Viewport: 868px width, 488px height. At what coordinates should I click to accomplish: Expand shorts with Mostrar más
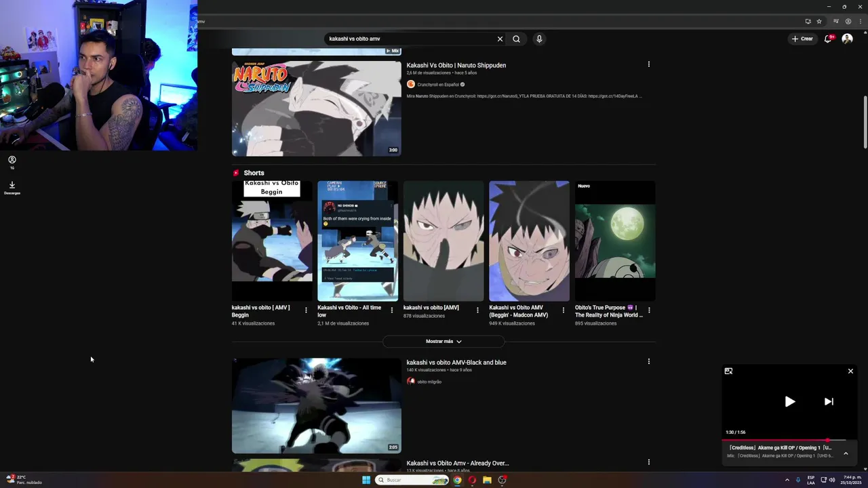[x=443, y=342]
